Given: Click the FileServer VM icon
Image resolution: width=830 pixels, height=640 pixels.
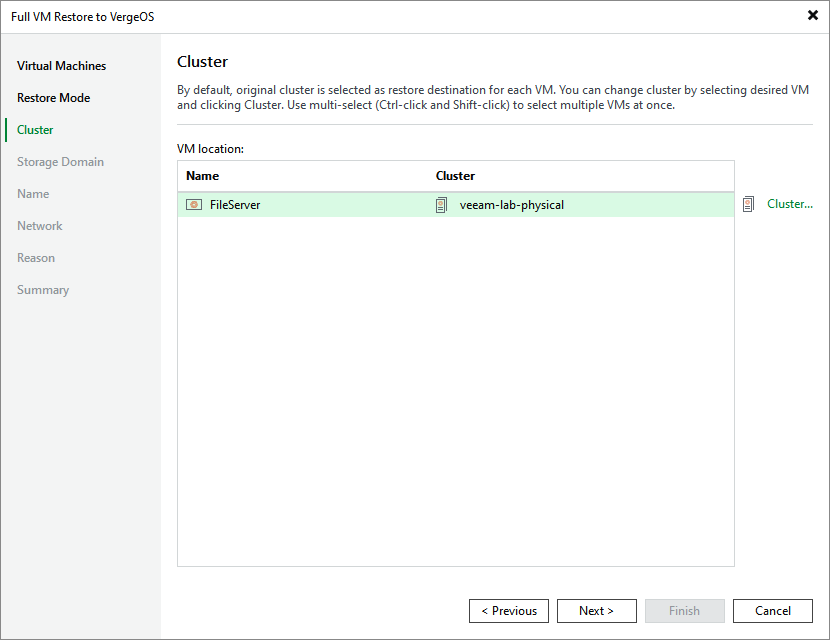Looking at the screenshot, I should (194, 205).
